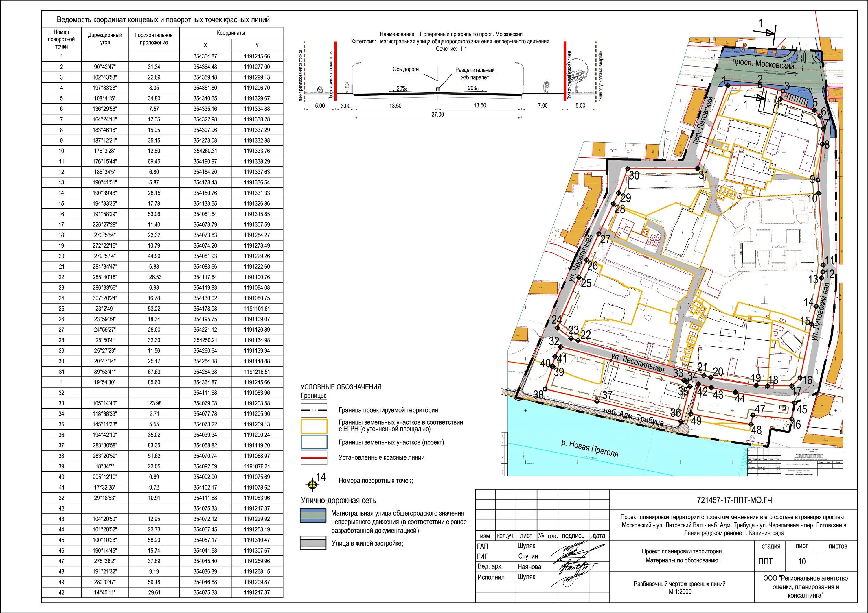Click the distance cell '123.98'

point(154,403)
